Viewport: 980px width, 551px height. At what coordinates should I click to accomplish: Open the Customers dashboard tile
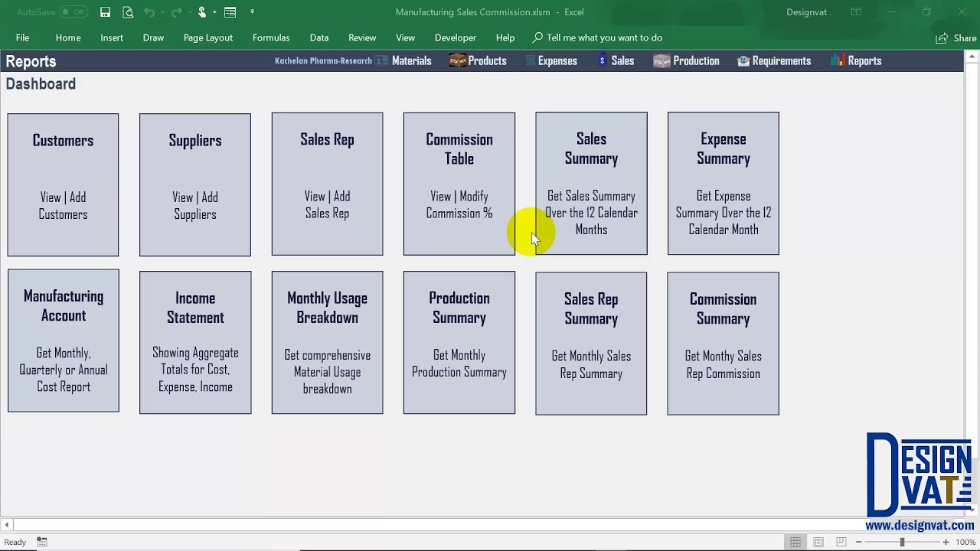coord(63,184)
